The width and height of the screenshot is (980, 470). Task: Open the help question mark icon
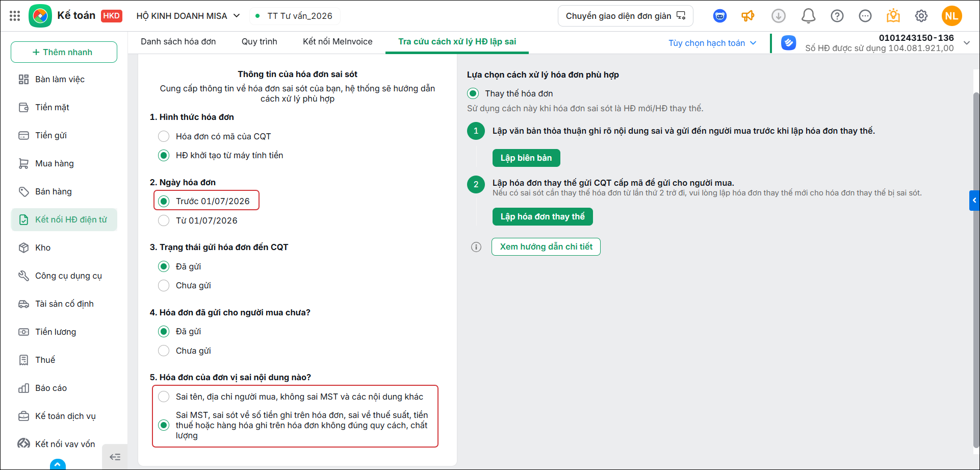837,16
